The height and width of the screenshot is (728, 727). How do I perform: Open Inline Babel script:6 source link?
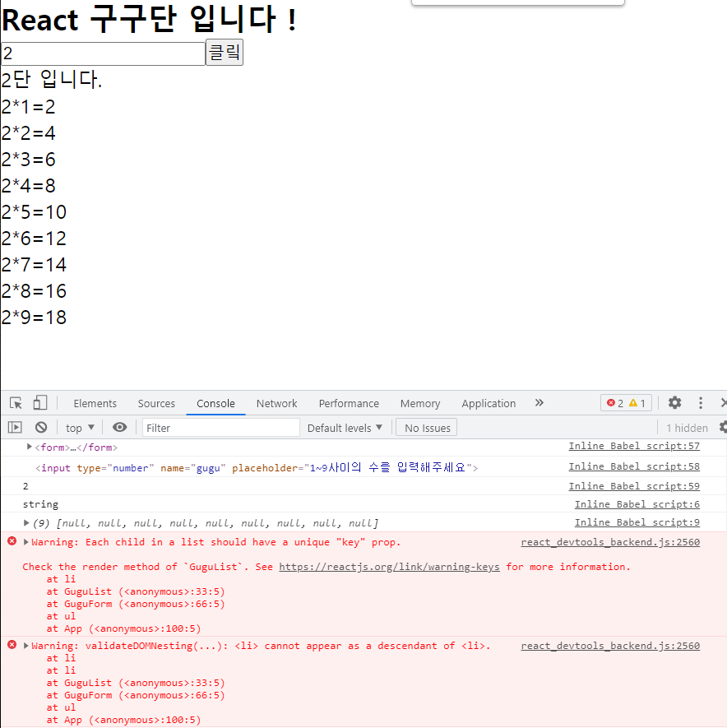(637, 504)
